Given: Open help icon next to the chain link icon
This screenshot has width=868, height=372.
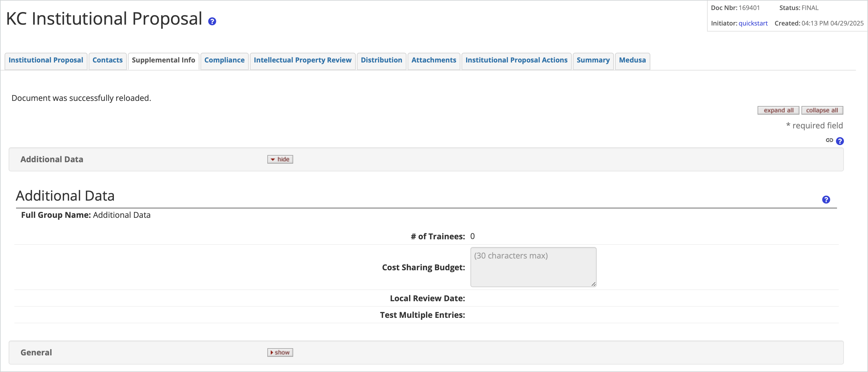Looking at the screenshot, I should (840, 141).
